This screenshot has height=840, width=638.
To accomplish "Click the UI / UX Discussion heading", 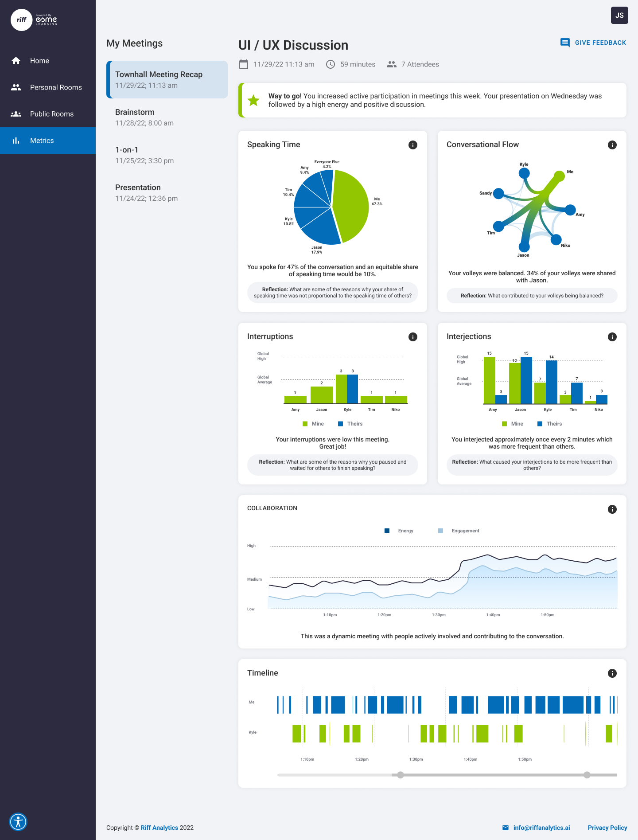I will pyautogui.click(x=293, y=45).
